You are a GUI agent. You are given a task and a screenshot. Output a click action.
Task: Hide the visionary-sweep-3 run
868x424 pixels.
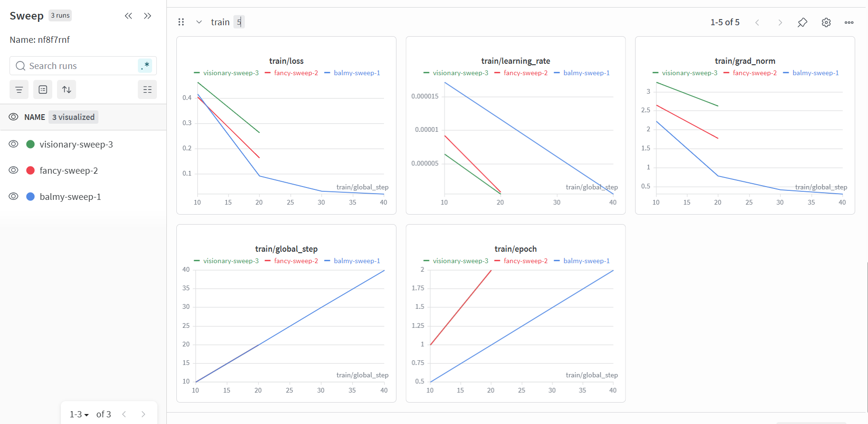click(14, 144)
